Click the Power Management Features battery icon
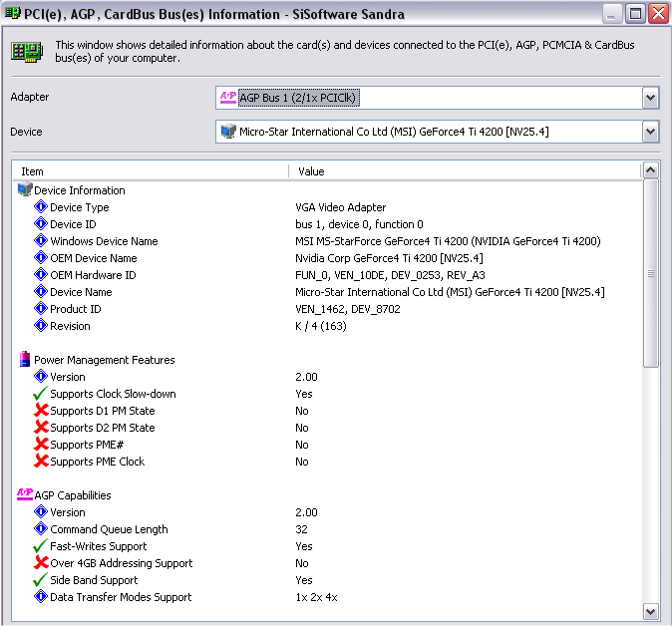The width and height of the screenshot is (672, 626). [x=25, y=359]
